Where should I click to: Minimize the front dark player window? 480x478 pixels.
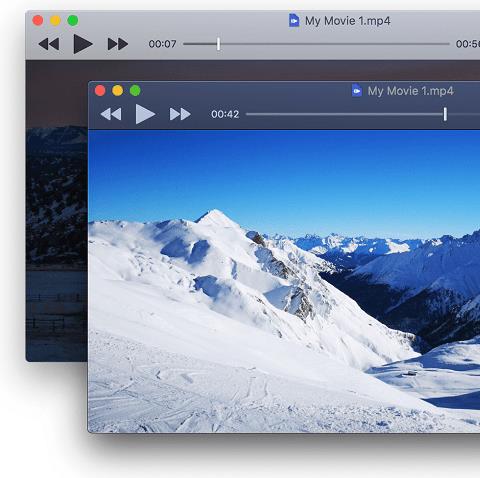pyautogui.click(x=118, y=90)
